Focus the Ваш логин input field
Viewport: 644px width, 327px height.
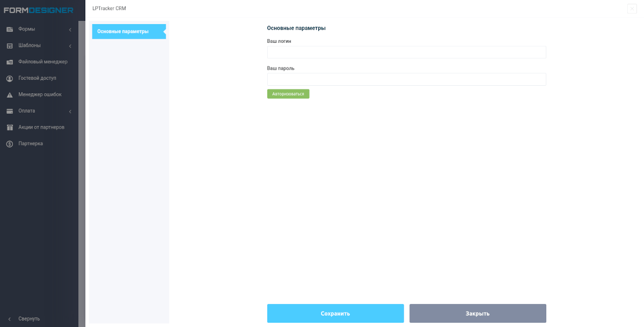click(406, 52)
